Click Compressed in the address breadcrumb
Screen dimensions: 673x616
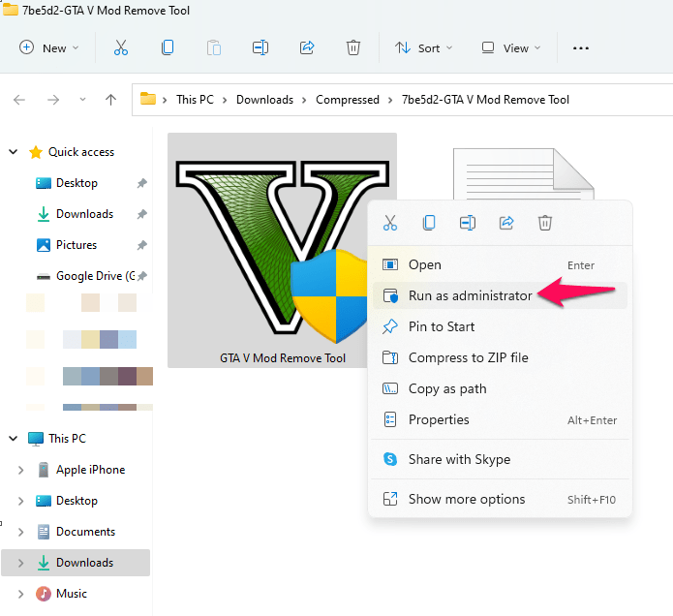[348, 100]
